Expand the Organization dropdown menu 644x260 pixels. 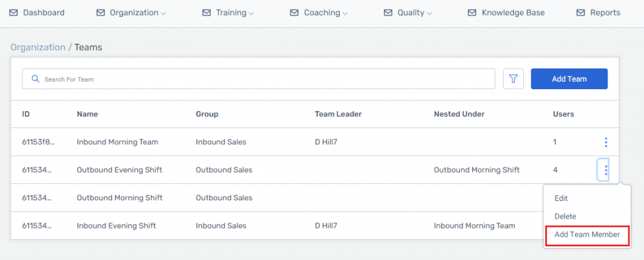131,13
